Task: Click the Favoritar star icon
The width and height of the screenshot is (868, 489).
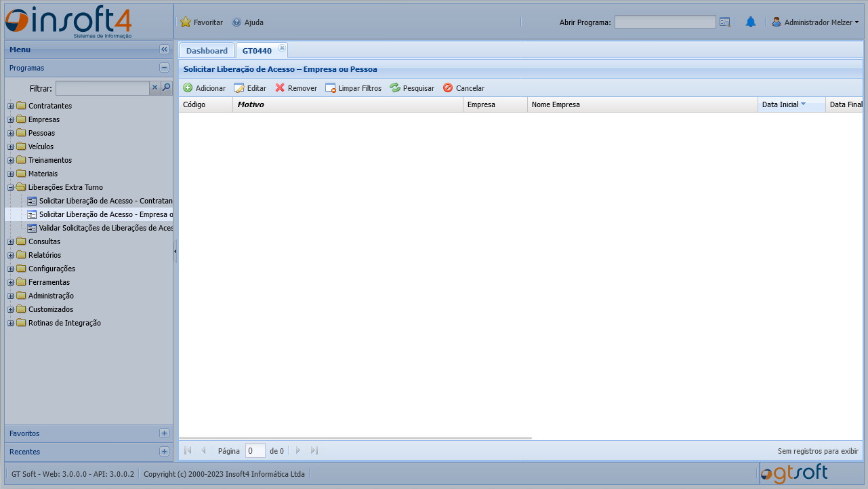Action: coord(186,22)
